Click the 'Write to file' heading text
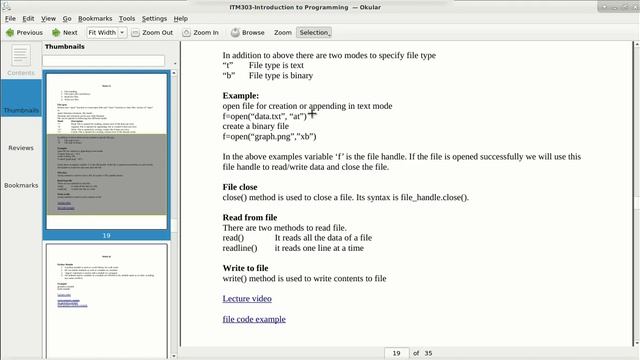 (x=245, y=268)
